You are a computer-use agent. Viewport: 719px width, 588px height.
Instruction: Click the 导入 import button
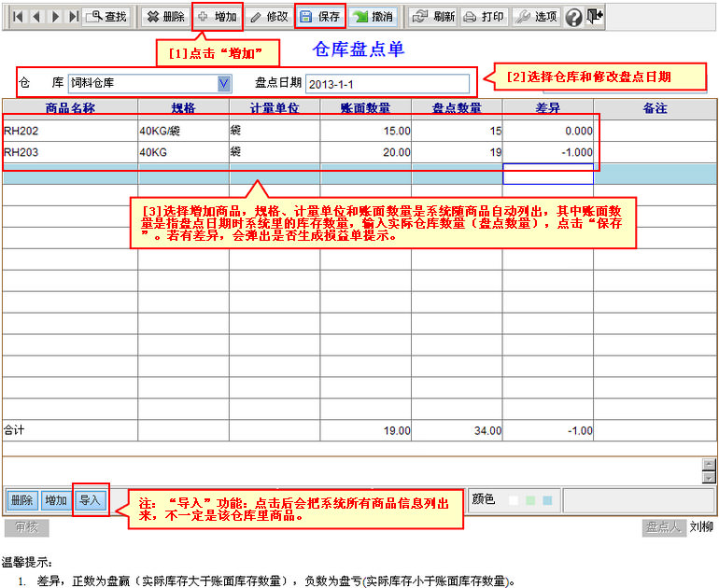click(90, 500)
